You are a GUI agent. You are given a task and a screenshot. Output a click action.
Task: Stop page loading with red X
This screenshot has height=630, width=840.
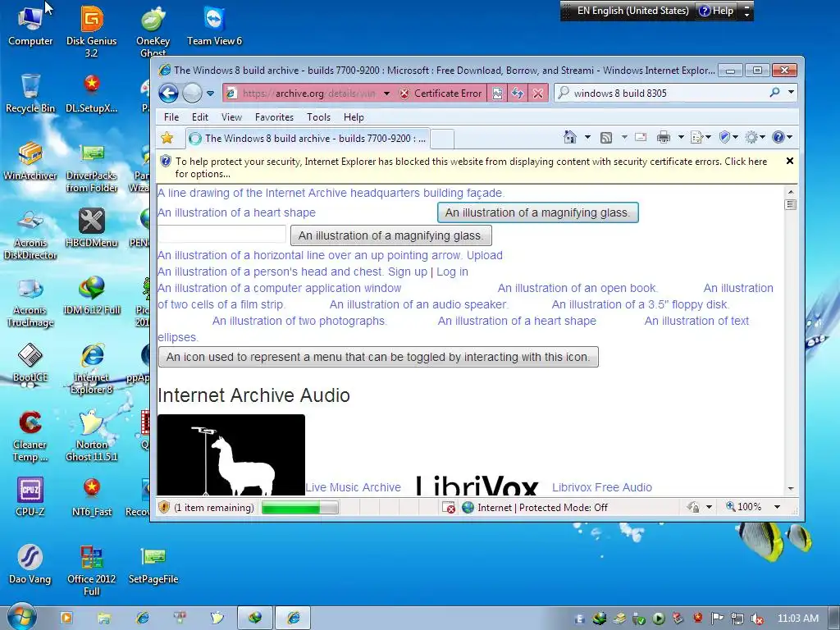pyautogui.click(x=538, y=94)
